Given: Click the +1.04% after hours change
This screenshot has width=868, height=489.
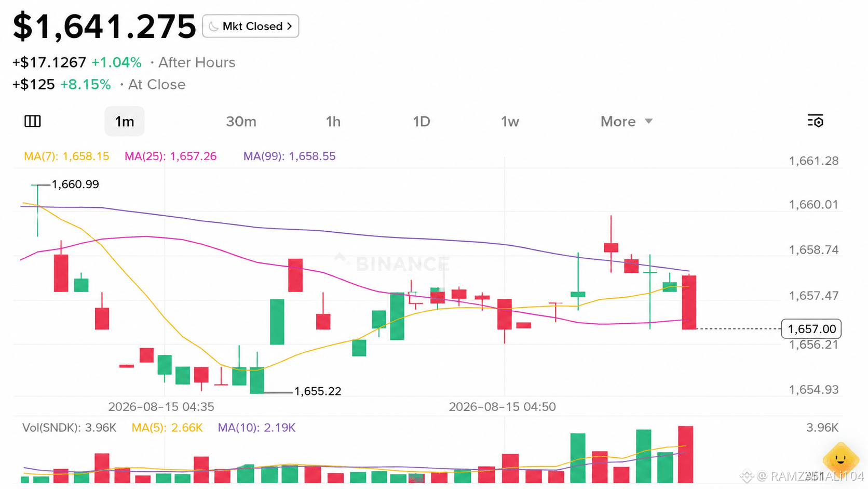Looking at the screenshot, I should click(x=116, y=62).
